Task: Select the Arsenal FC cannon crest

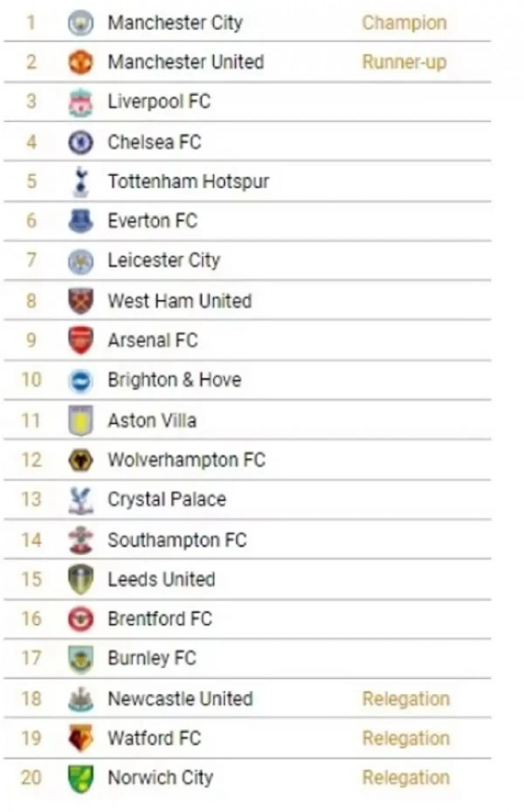Action: 81,340
